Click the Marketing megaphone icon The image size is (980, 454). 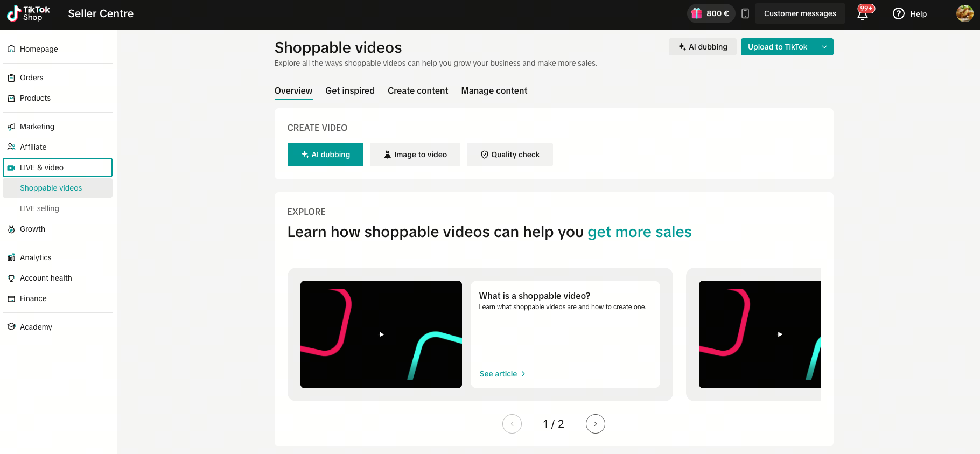tap(11, 127)
